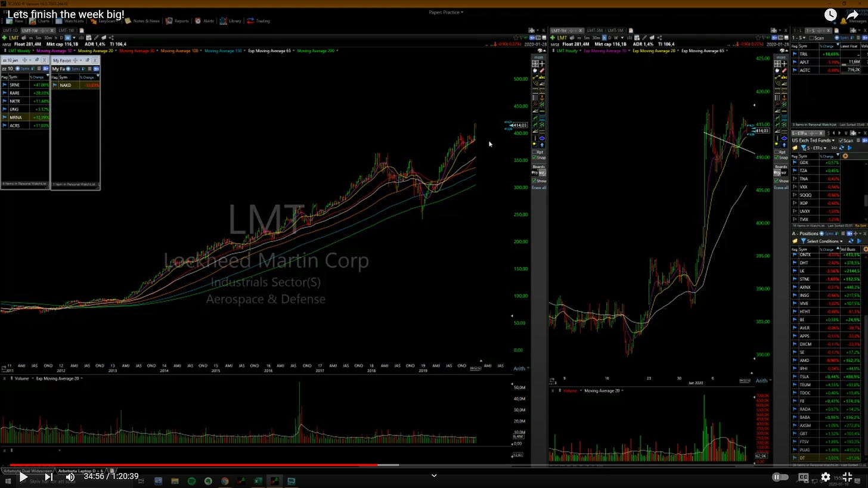Screen dimensions: 868x488
Task: Open the Trading toolbar item
Action: point(259,21)
